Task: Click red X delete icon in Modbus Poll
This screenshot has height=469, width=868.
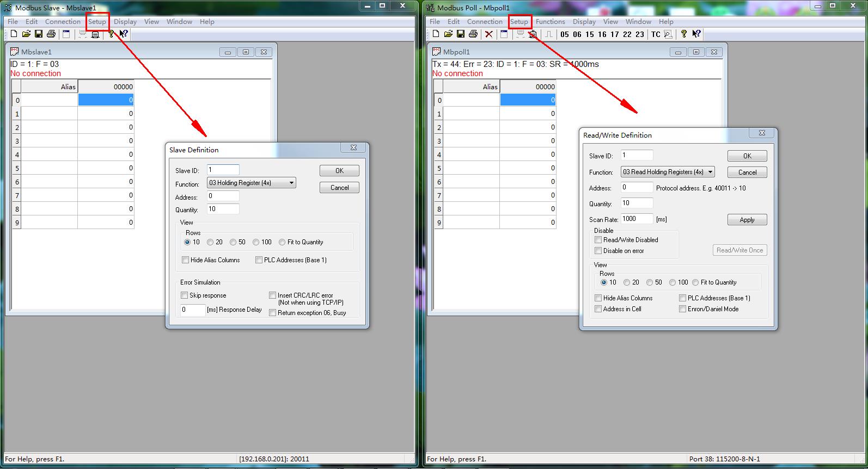Action: tap(489, 34)
